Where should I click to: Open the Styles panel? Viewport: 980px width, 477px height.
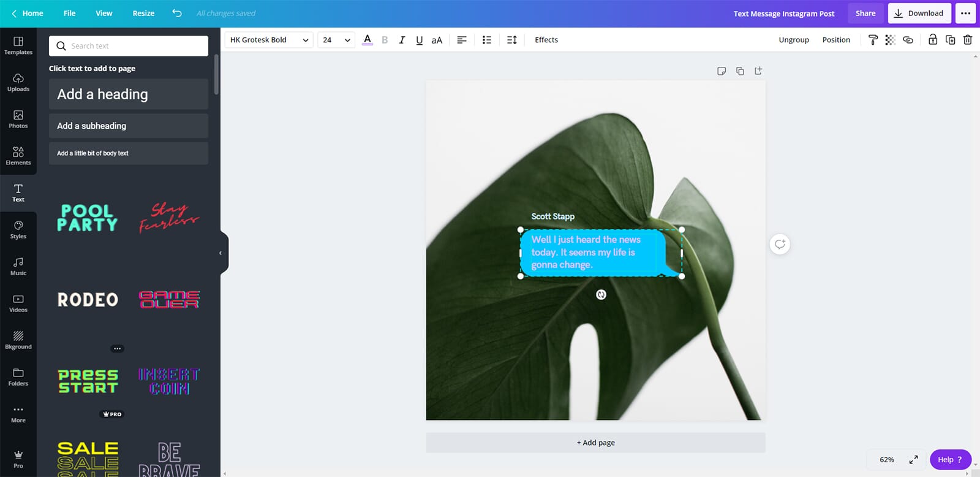pyautogui.click(x=18, y=230)
